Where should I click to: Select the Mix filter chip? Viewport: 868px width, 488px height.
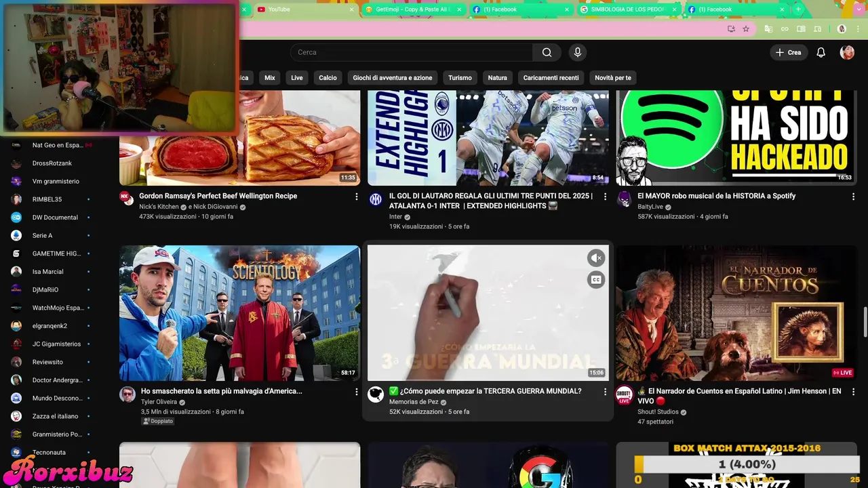270,78
